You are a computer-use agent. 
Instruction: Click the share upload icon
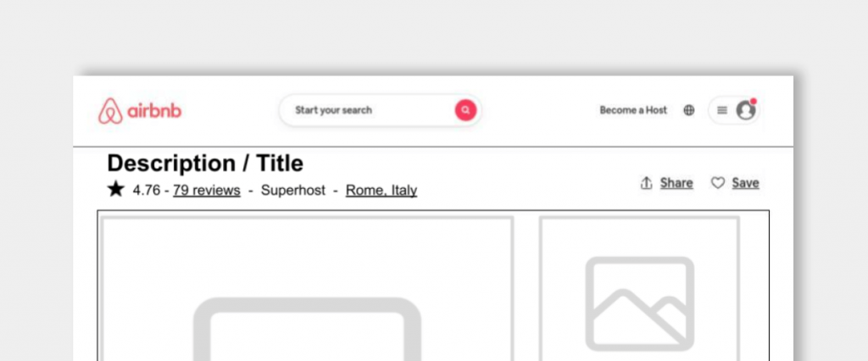[x=646, y=183]
